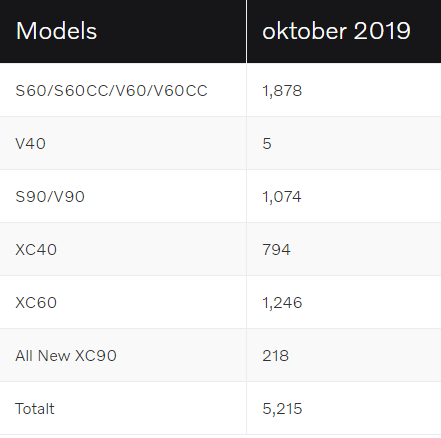Click the oktober 2019 column header

(x=344, y=31)
